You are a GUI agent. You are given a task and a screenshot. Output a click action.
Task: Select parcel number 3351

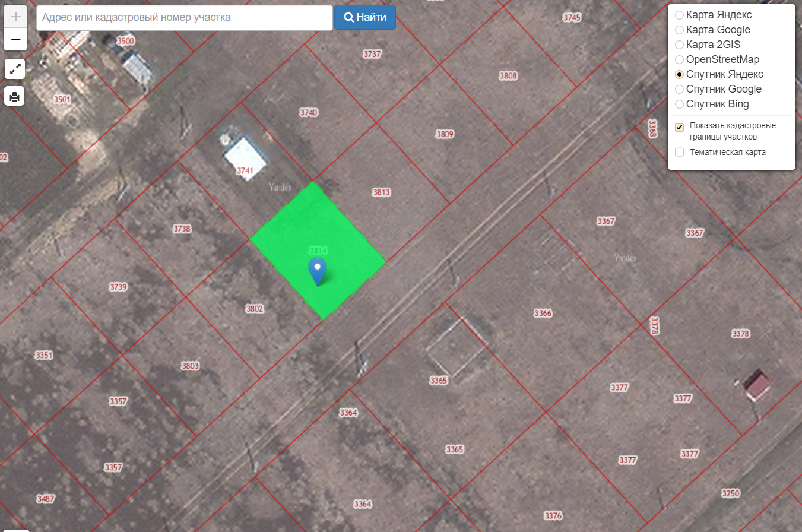[x=44, y=356]
